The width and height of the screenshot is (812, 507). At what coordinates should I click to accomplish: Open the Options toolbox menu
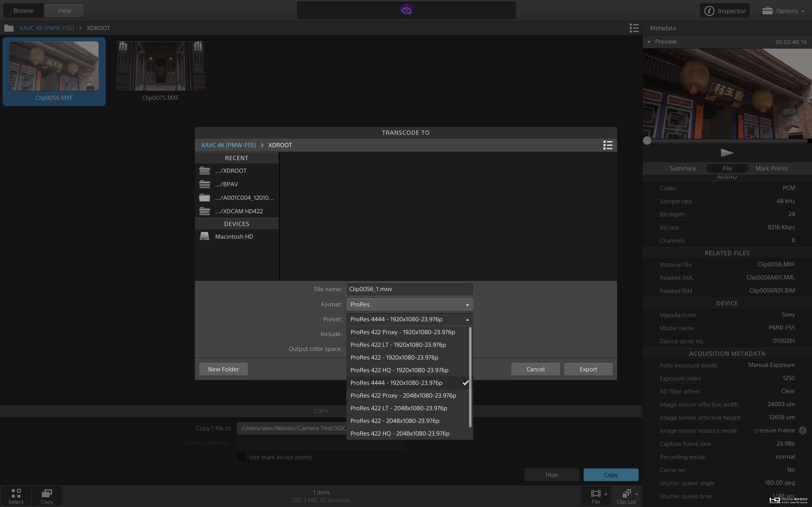783,11
